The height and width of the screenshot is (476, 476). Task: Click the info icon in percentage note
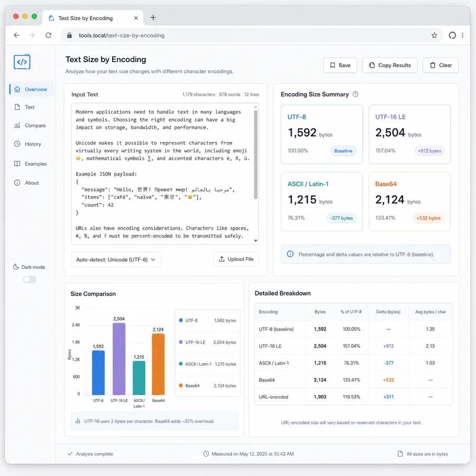[x=290, y=254]
